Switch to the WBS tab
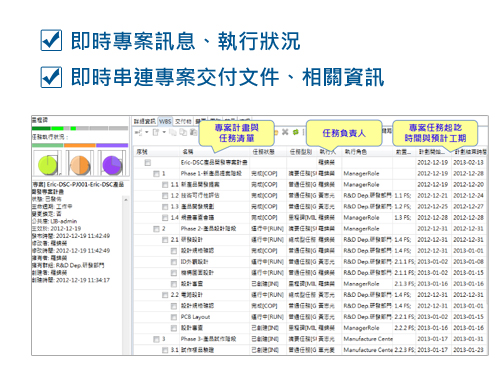 165,121
